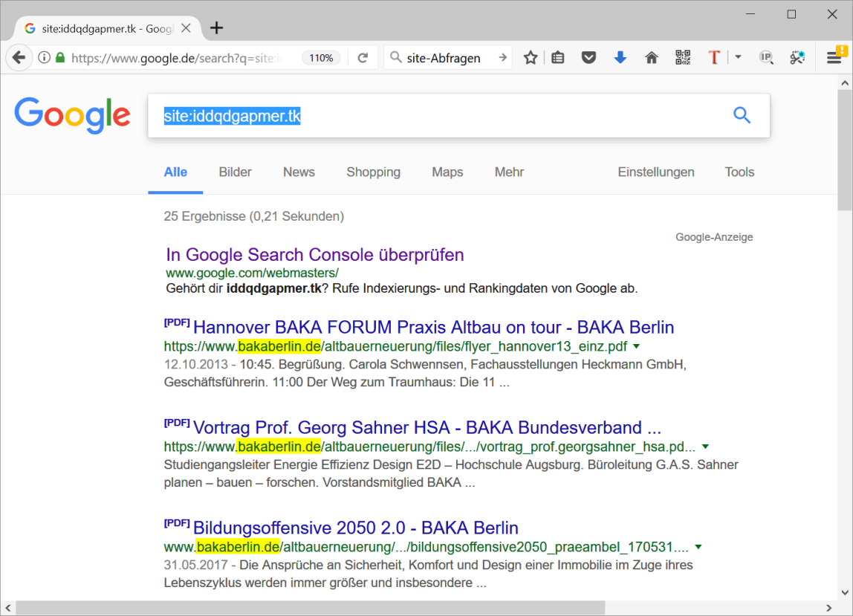Expand options arrow for flyer_hannover13_einz.pdf result
Viewport: 853px width, 616px height.
tap(637, 346)
